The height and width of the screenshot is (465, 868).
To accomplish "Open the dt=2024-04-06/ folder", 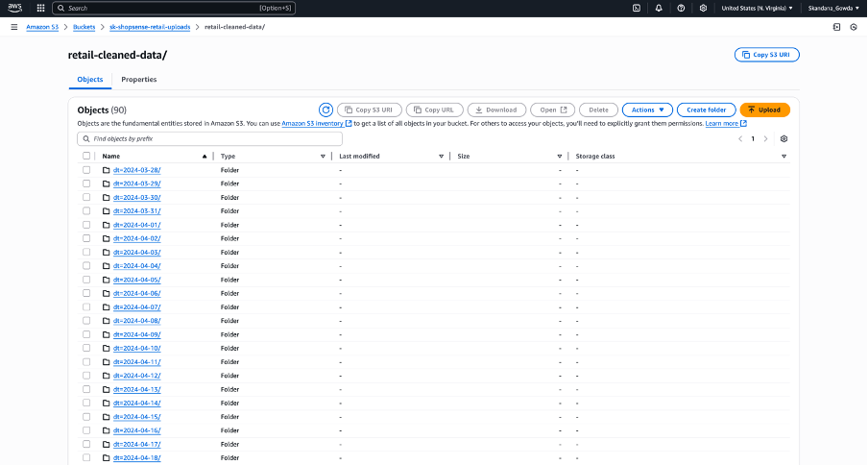I will pyautogui.click(x=136, y=293).
